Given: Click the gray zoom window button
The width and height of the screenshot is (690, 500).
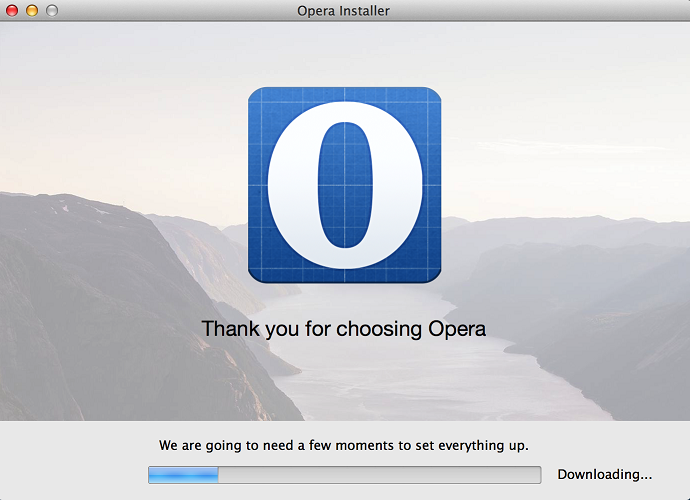Looking at the screenshot, I should (52, 11).
